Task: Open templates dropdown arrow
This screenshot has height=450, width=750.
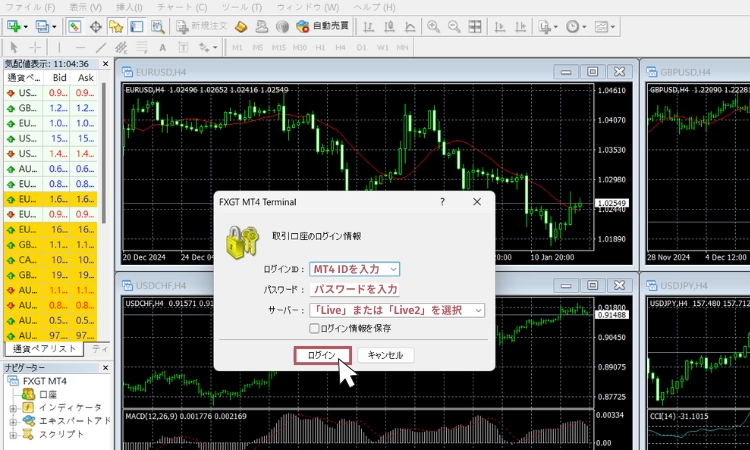Action: click(613, 27)
